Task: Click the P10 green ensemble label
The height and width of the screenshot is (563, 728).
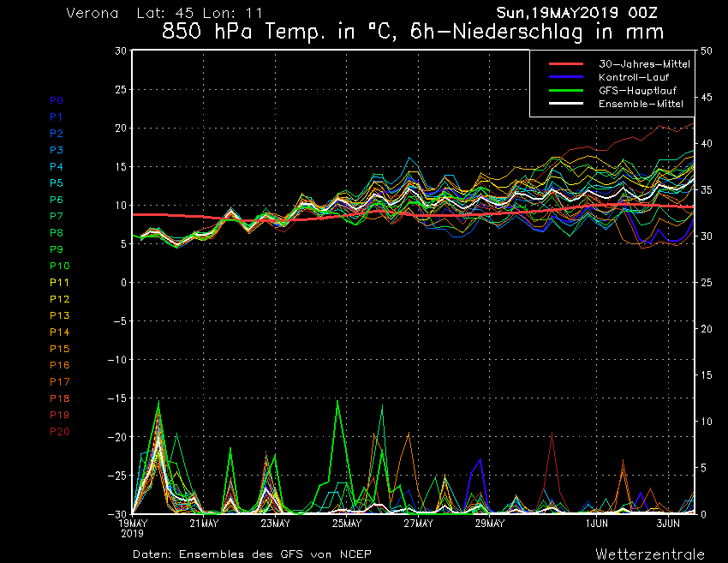Action: click(59, 266)
